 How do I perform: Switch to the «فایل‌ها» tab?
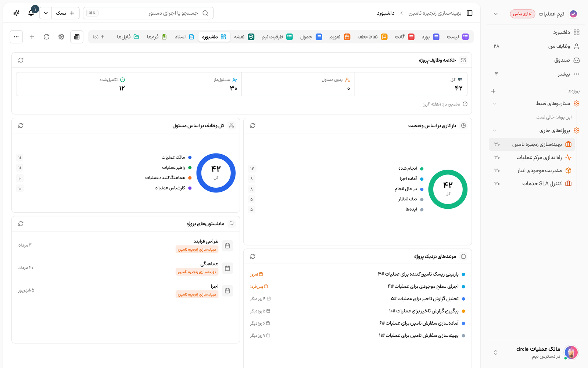pyautogui.click(x=128, y=37)
